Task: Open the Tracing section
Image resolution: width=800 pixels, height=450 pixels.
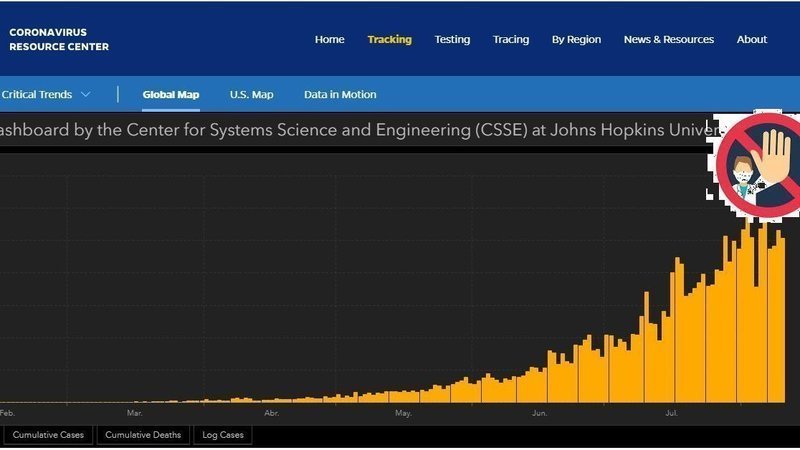Action: (511, 40)
